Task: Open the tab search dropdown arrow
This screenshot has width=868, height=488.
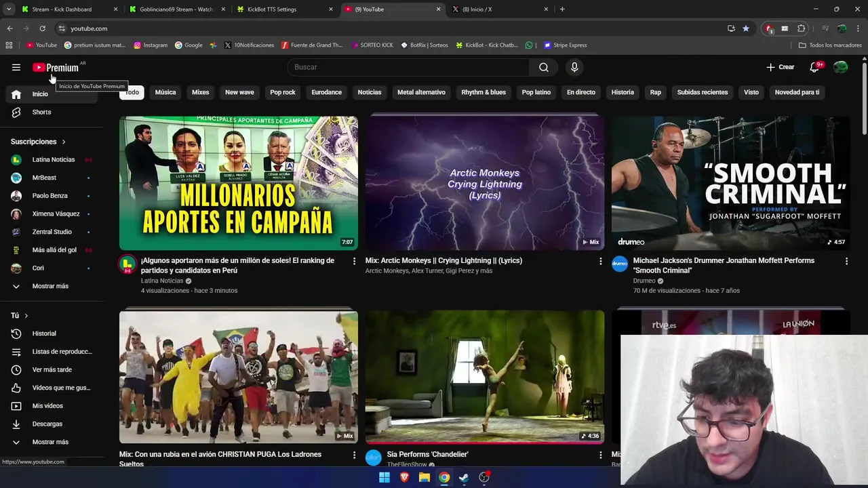Action: [x=9, y=9]
